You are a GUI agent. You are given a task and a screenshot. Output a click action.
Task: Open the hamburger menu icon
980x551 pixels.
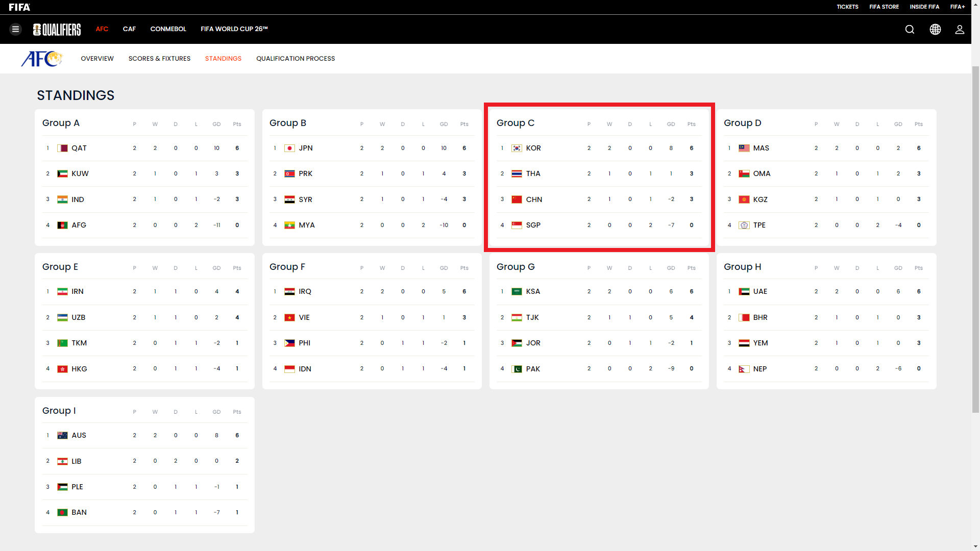click(x=15, y=29)
